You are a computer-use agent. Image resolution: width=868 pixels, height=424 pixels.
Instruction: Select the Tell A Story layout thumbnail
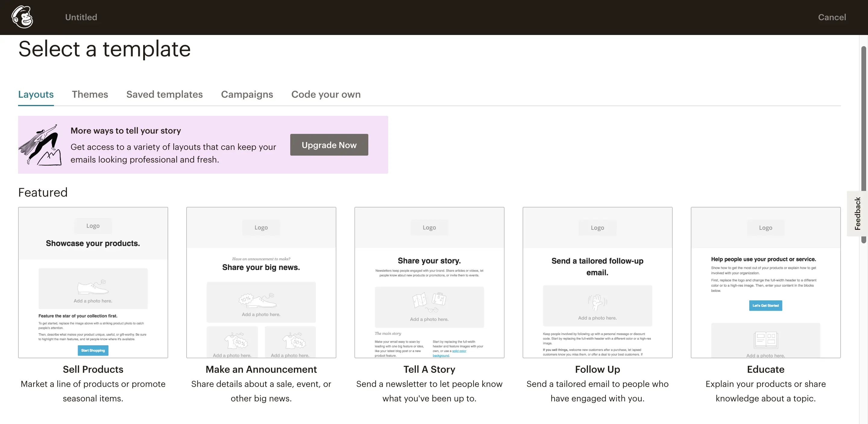(x=429, y=282)
